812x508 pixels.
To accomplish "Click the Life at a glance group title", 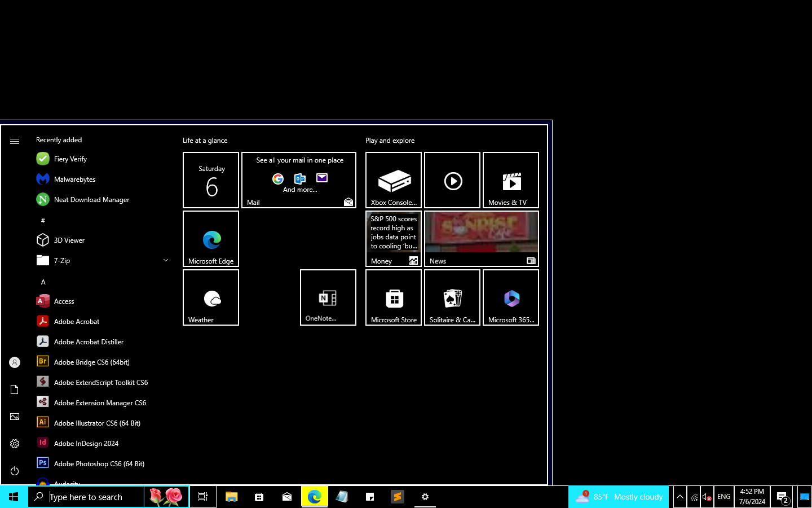I will point(205,141).
